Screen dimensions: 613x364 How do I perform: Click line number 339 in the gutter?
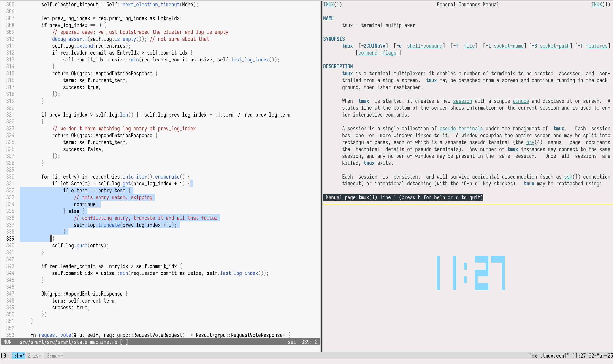coord(10,239)
